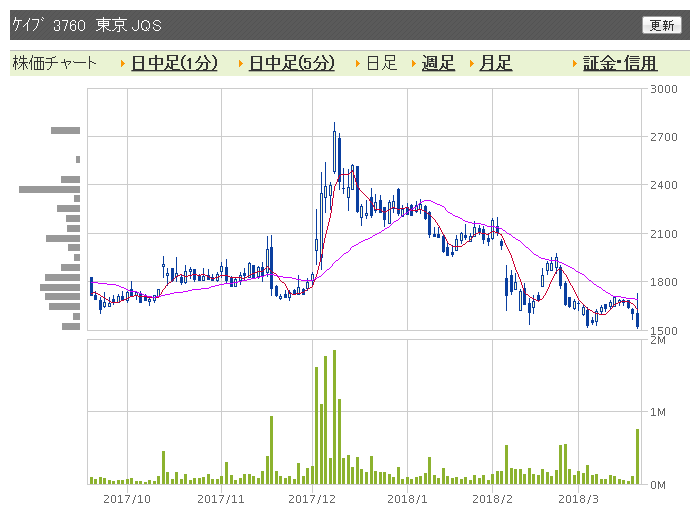
Task: Click the last tall volume bar in March 2018
Action: pyautogui.click(x=637, y=456)
